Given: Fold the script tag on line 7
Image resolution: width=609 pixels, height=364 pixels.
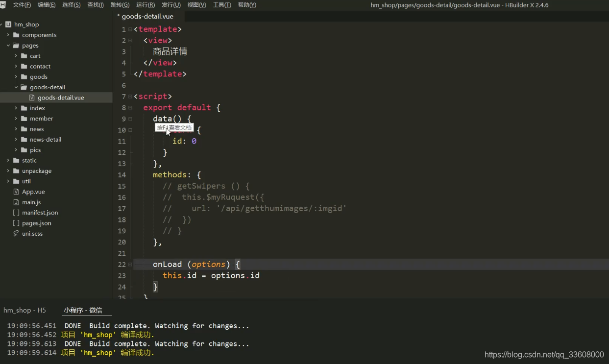Looking at the screenshot, I should [130, 97].
